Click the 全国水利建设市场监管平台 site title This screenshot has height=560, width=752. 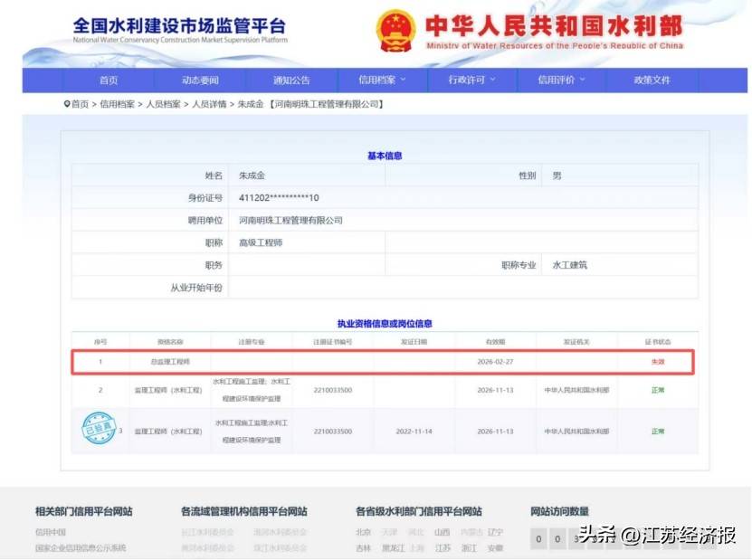coord(179,25)
